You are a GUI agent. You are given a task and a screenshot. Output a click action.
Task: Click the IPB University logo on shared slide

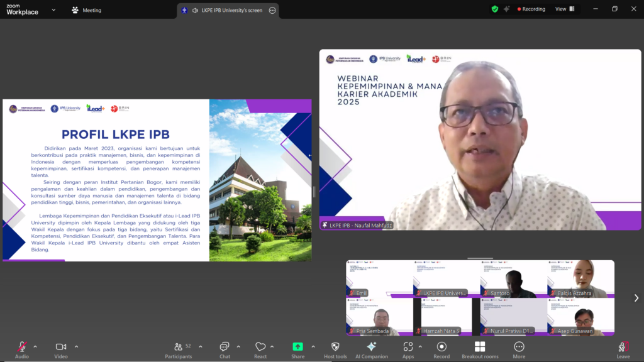[x=65, y=108]
